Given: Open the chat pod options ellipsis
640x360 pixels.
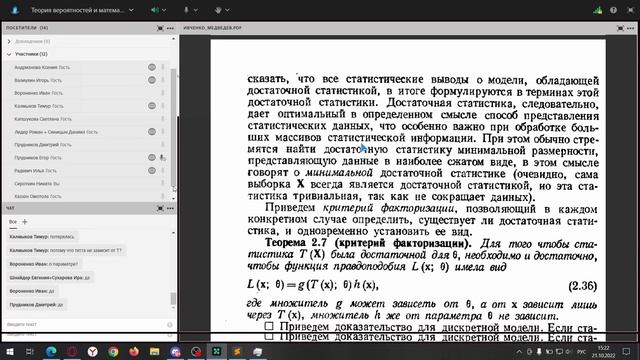Looking at the screenshot, I should point(171,208).
